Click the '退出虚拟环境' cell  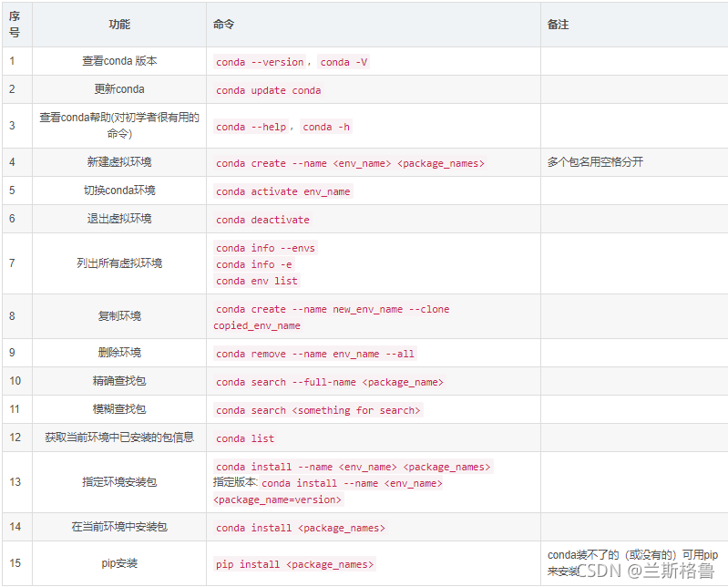119,219
